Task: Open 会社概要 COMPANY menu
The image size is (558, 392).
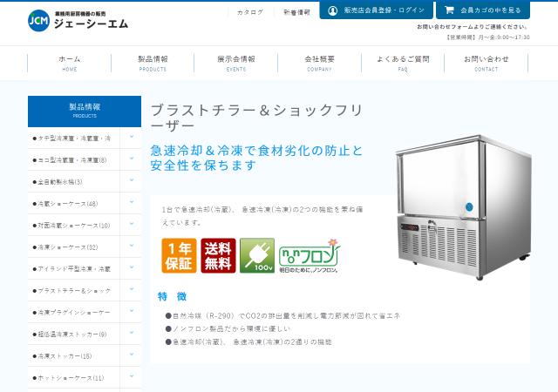Action: click(320, 64)
